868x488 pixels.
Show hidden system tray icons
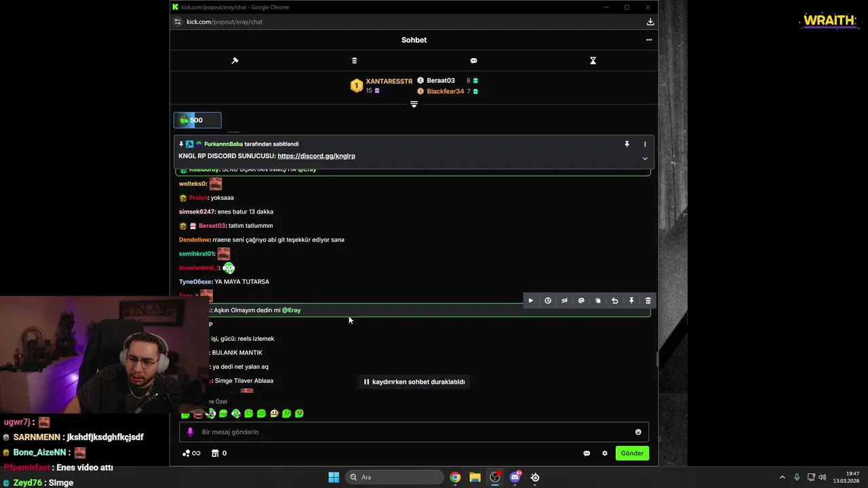click(782, 477)
